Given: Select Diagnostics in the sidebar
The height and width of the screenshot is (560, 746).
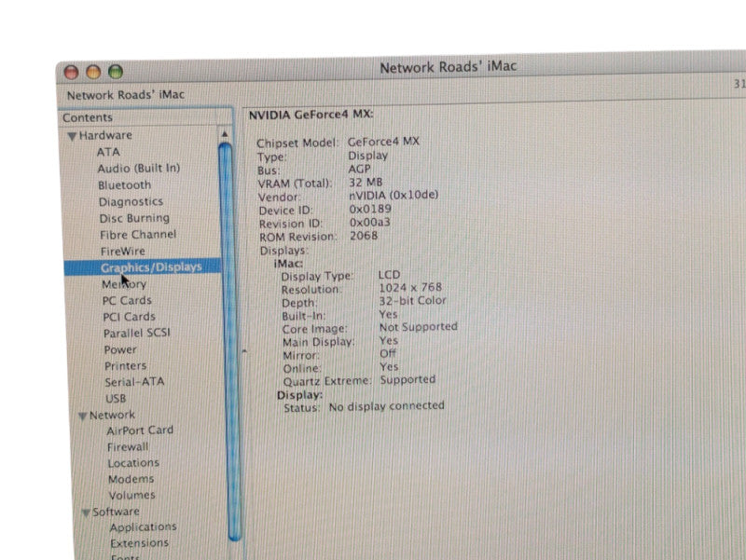Looking at the screenshot, I should [x=131, y=201].
